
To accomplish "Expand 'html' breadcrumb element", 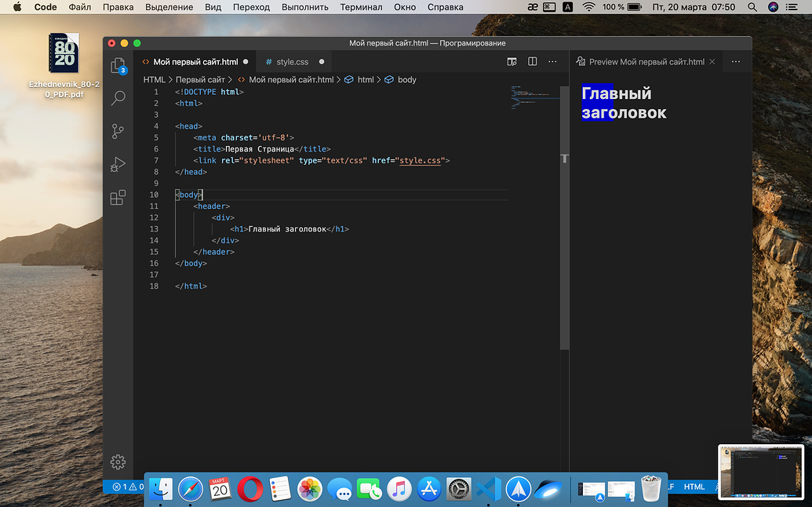I will [365, 80].
